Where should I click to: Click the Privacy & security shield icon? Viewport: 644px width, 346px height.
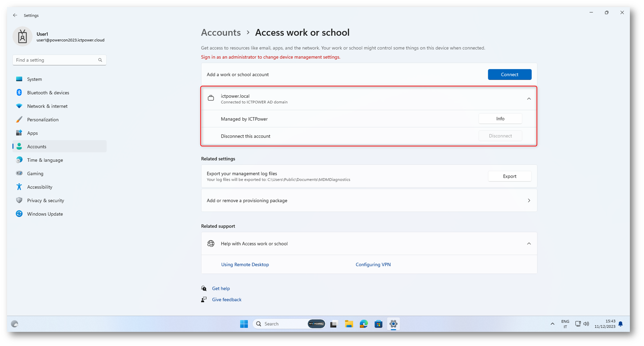(19, 200)
